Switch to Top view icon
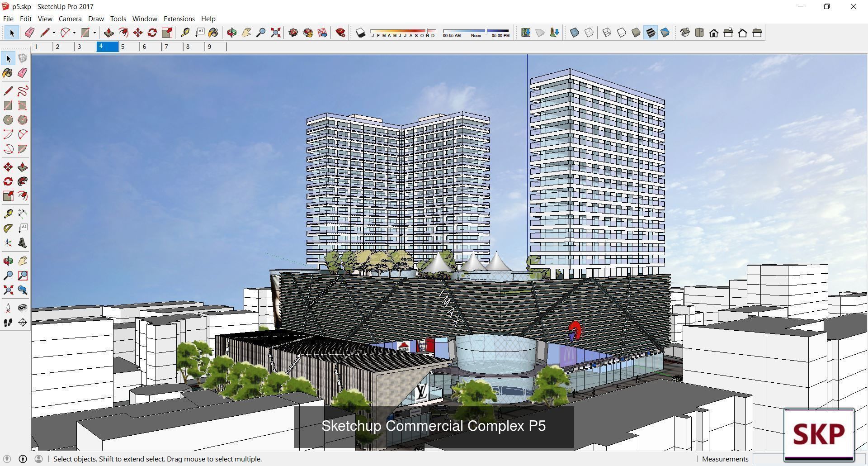This screenshot has width=868, height=466. 699,33
